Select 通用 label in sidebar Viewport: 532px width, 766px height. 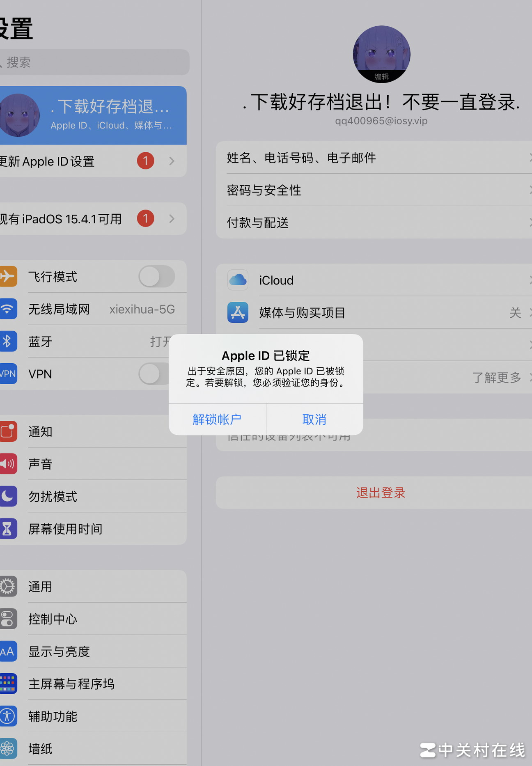point(40,587)
